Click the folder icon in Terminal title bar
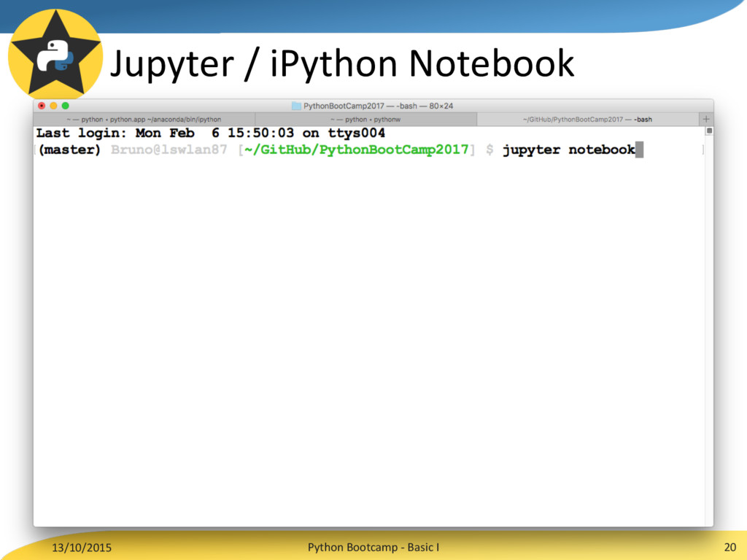This screenshot has height=560, width=747. [x=296, y=106]
